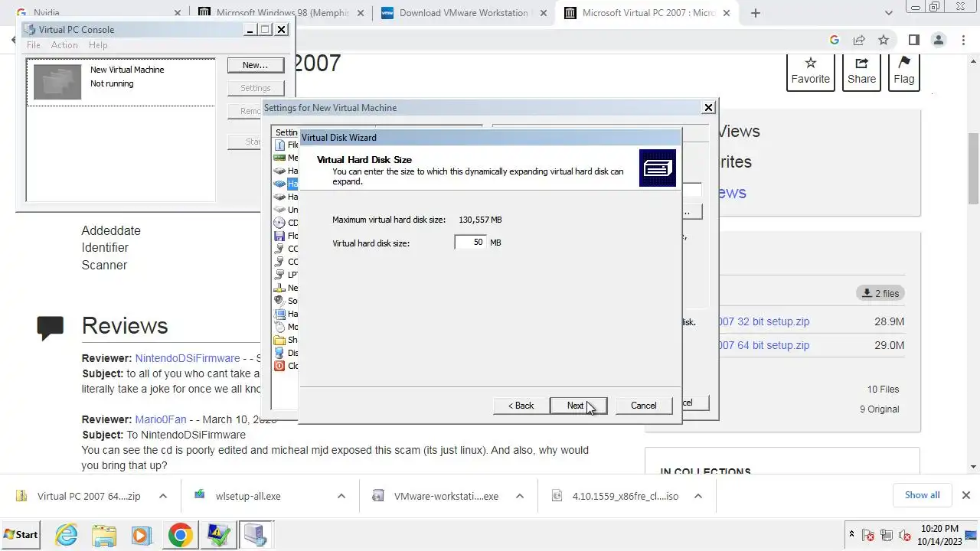
Task: Expand options for VMware-workstation exe download
Action: (x=520, y=496)
